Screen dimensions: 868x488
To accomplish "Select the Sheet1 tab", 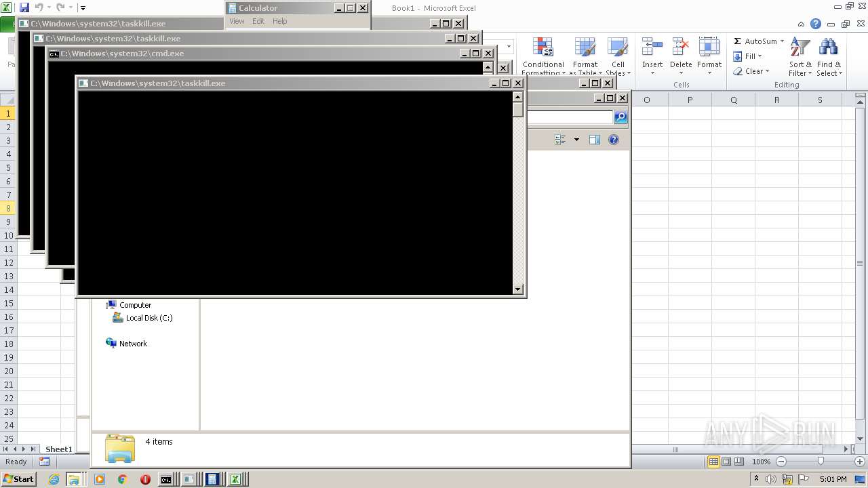I will [x=58, y=449].
